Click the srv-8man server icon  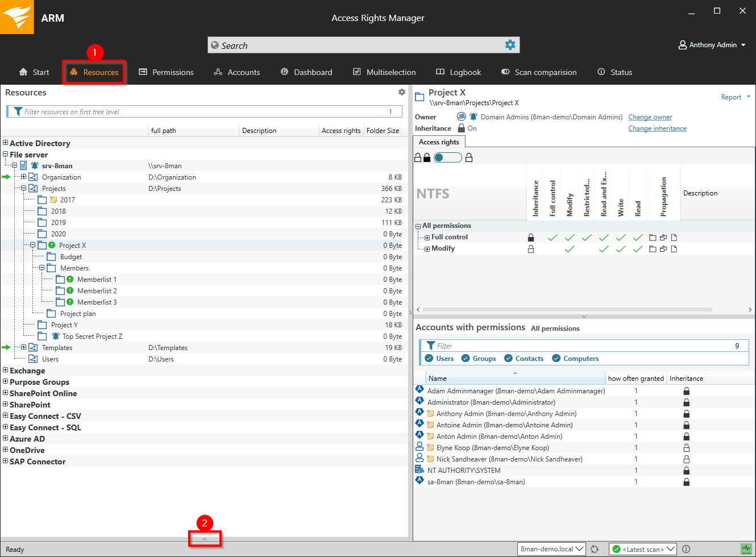pos(24,166)
